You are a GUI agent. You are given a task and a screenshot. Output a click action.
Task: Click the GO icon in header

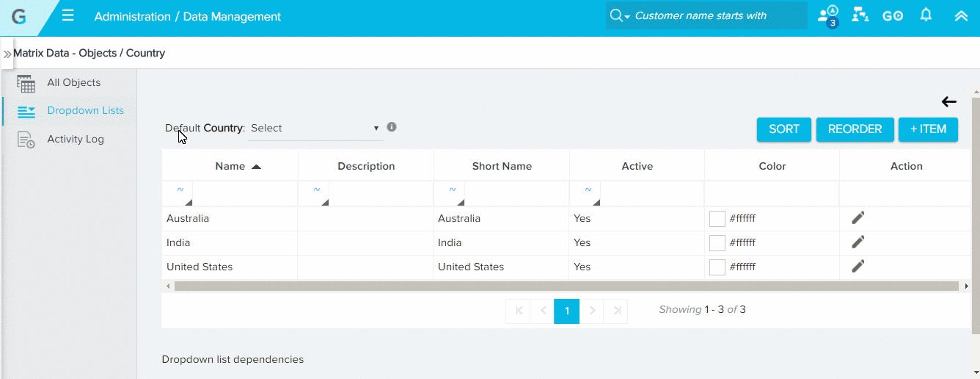893,15
